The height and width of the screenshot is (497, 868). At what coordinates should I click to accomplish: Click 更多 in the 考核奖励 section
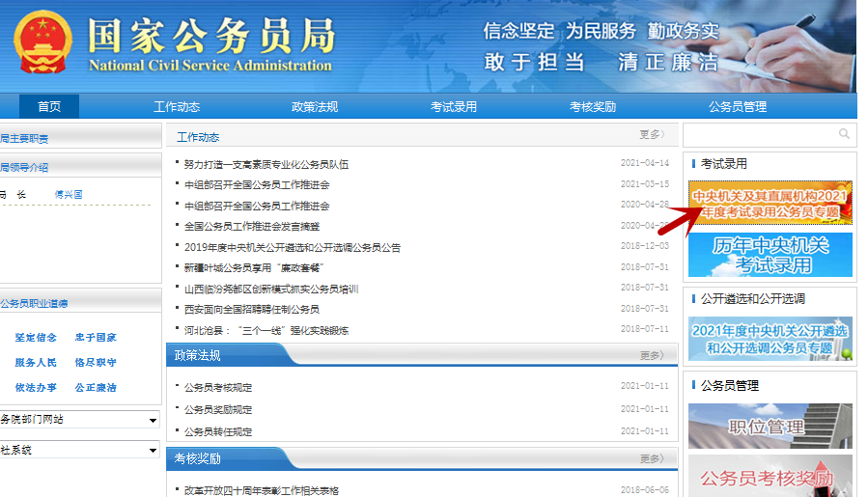[652, 458]
